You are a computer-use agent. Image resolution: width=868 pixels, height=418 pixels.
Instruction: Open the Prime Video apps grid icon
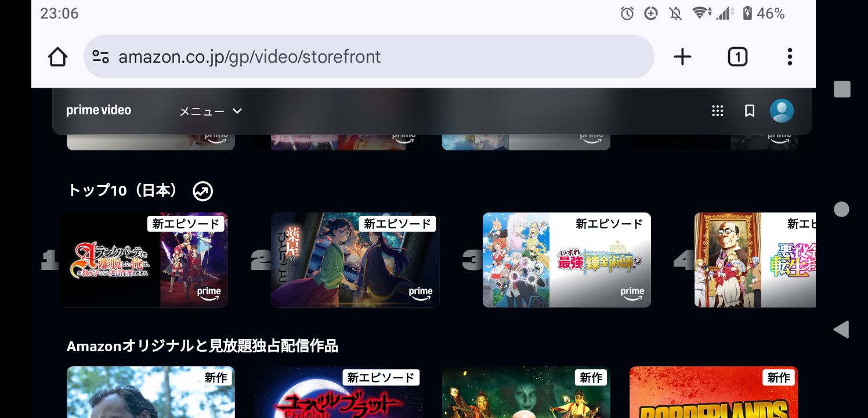tap(718, 111)
